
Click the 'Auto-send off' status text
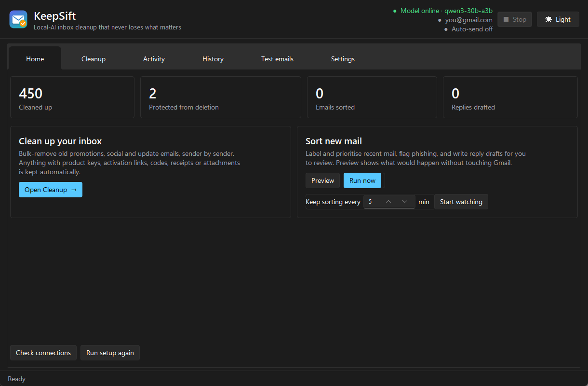(x=472, y=29)
